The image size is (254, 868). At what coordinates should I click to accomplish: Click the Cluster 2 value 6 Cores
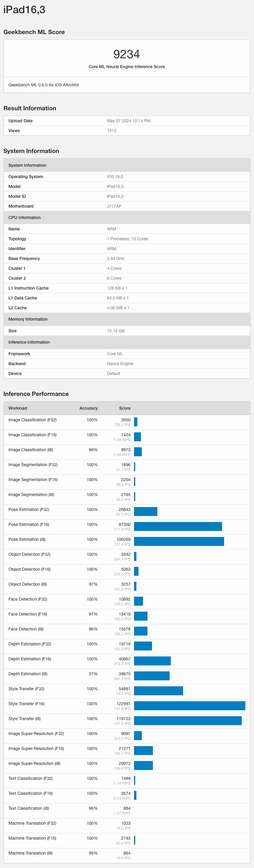[x=114, y=278]
